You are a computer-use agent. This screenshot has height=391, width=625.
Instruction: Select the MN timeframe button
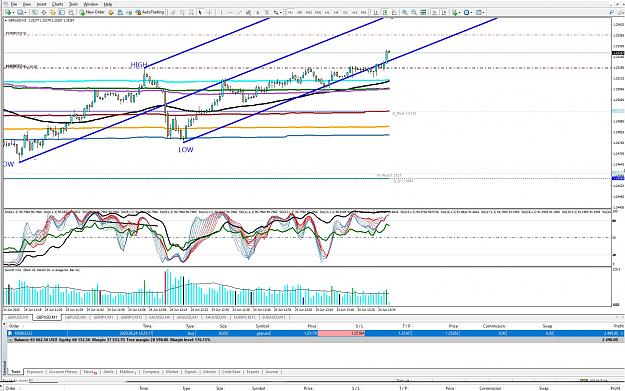click(364, 12)
